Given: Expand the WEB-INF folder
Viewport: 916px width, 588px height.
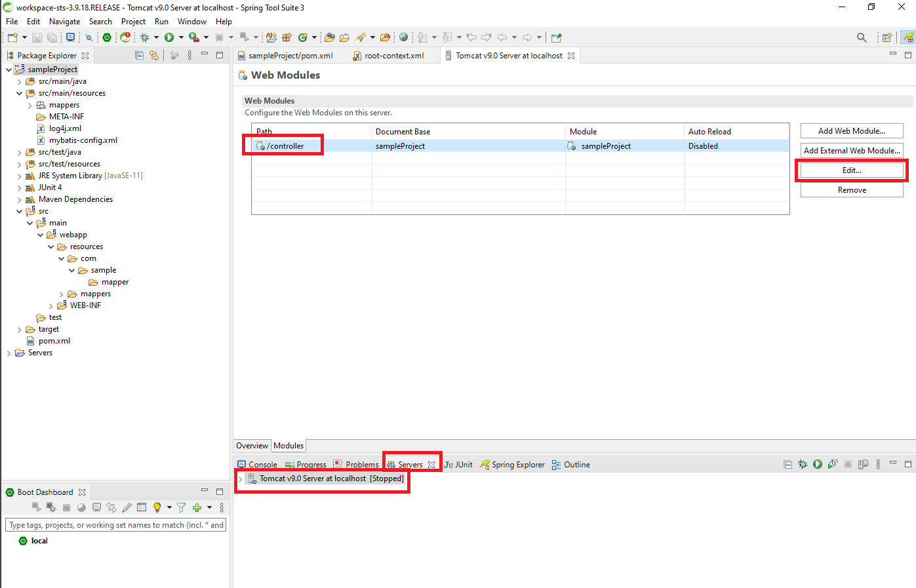Looking at the screenshot, I should tap(51, 305).
